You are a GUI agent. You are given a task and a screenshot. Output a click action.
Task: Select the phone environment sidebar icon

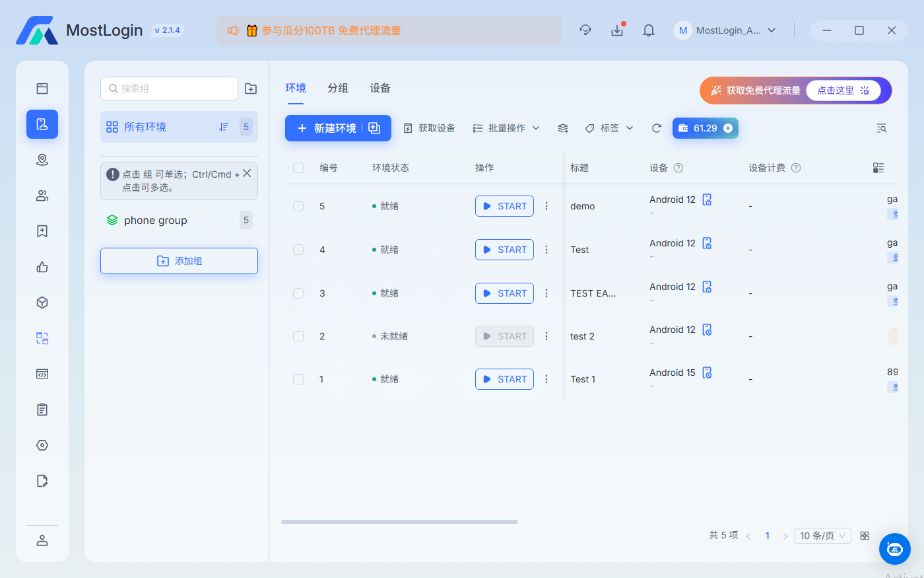(x=42, y=124)
